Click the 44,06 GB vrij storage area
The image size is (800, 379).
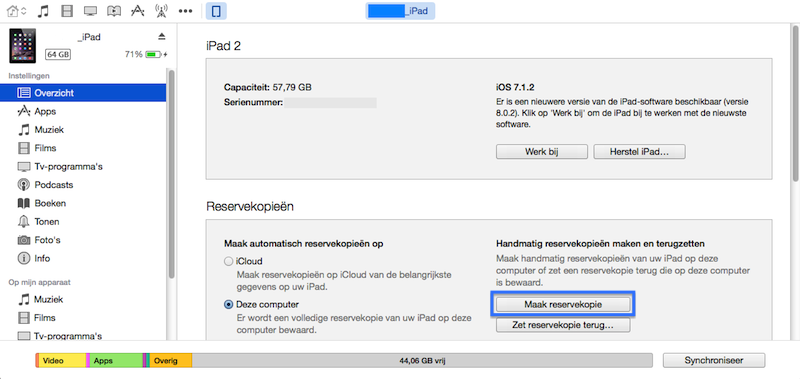click(x=422, y=361)
